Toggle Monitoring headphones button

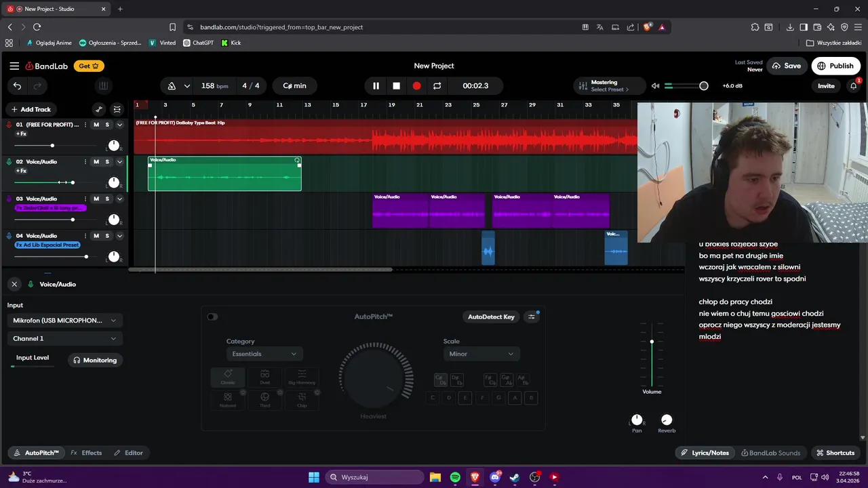click(x=95, y=361)
